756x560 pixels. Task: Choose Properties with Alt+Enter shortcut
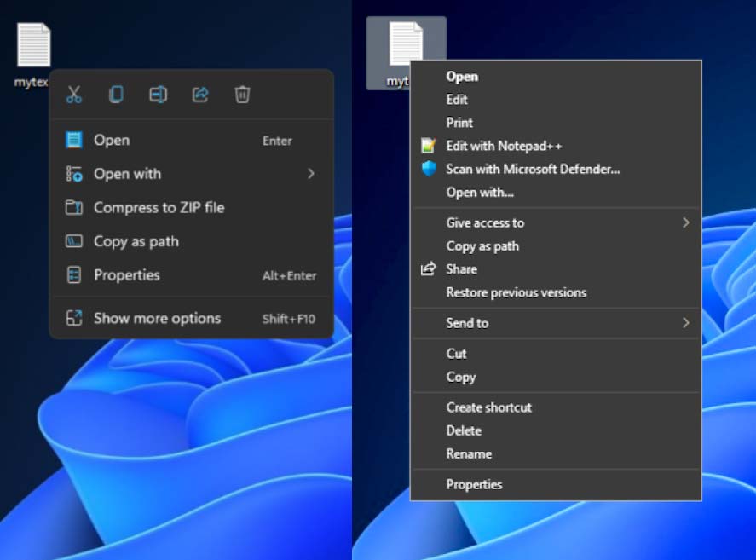click(x=192, y=275)
